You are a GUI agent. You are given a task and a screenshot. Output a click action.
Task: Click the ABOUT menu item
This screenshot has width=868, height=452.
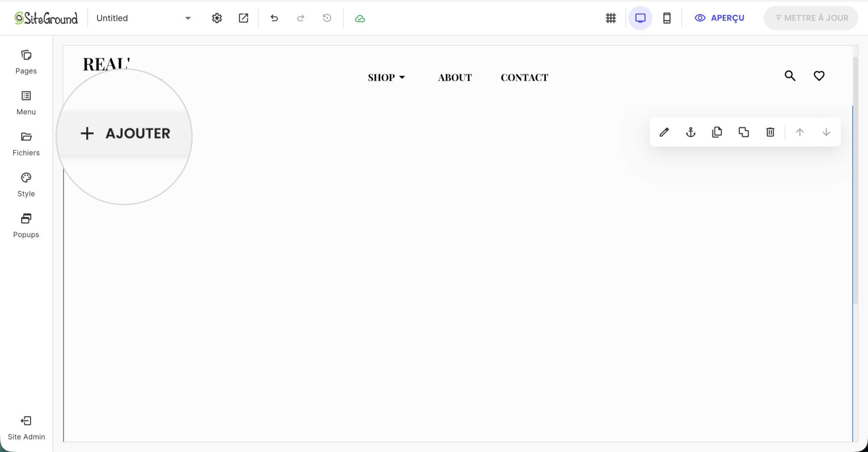click(455, 77)
